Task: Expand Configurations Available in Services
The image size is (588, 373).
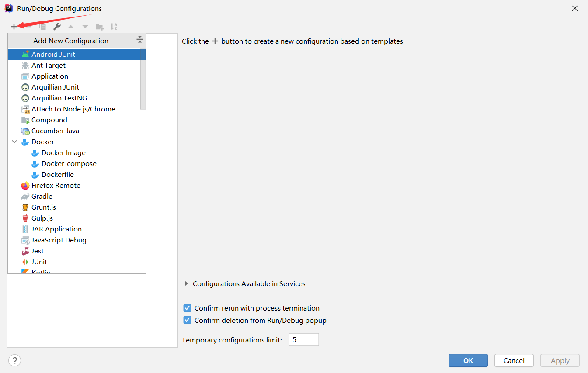Action: (187, 283)
